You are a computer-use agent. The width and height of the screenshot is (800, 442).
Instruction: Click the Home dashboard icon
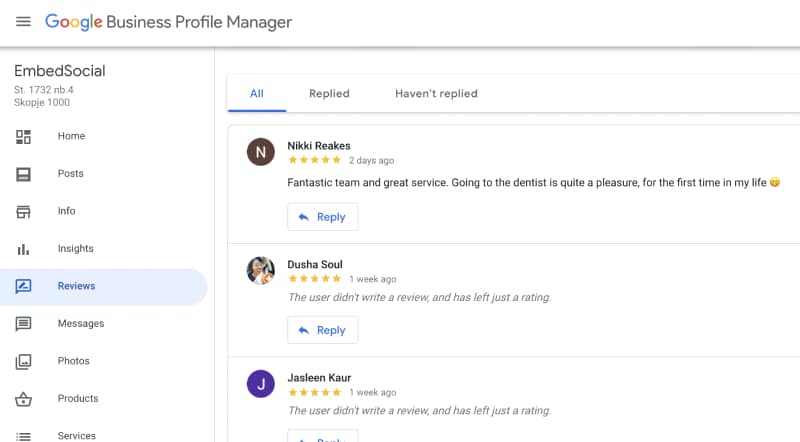point(23,136)
